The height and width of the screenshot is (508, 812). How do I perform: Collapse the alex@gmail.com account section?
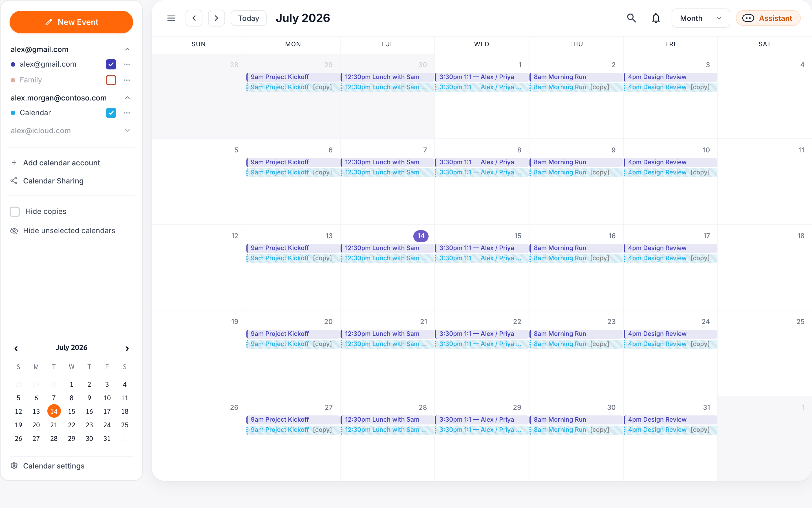click(x=127, y=49)
